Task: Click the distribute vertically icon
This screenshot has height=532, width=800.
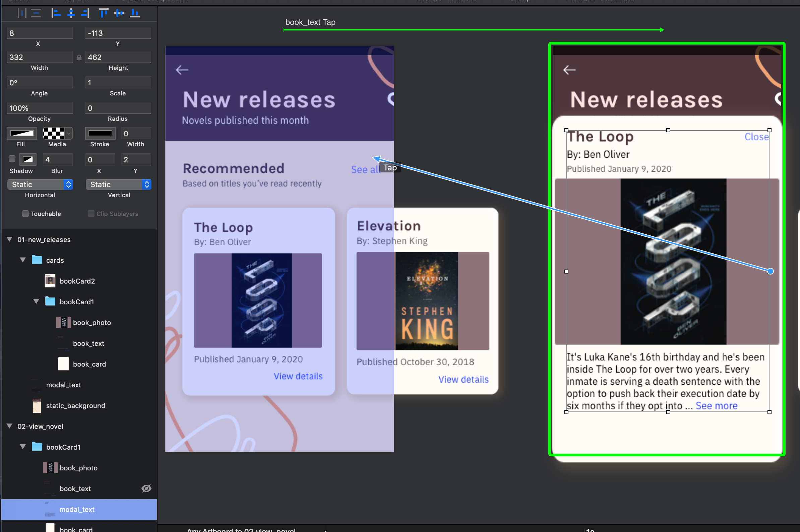Action: click(x=36, y=13)
